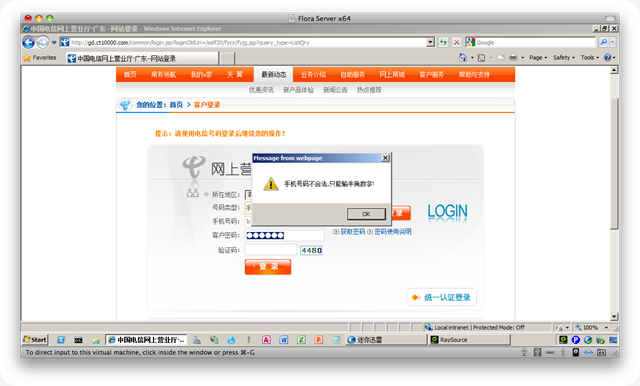Click the red Stop loading icon
Viewport: 640px width, 386px height.
pyautogui.click(x=457, y=42)
